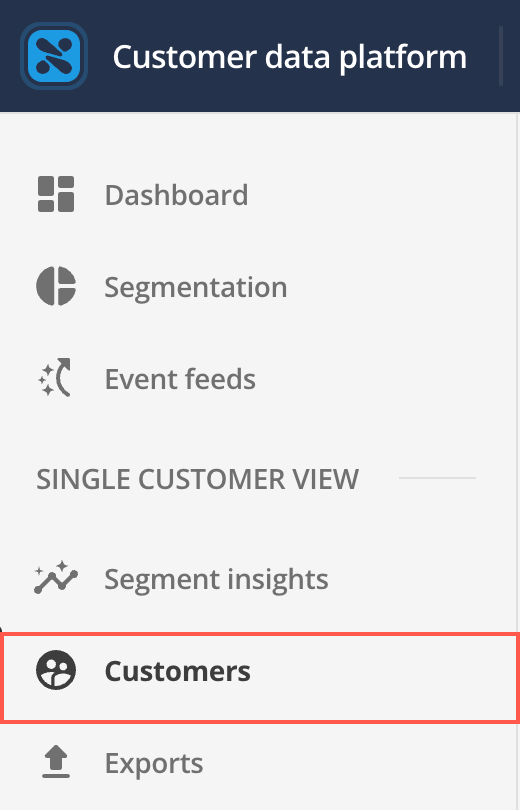Navigate to Event feeds label
520x810 pixels.
coord(180,379)
